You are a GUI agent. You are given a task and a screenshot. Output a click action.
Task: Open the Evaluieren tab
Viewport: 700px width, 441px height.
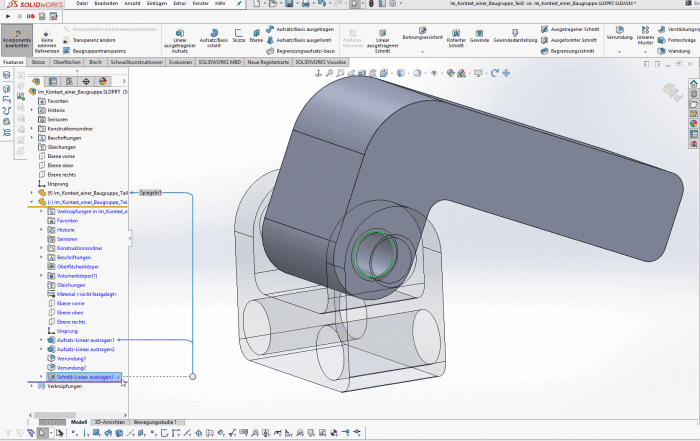[180, 62]
